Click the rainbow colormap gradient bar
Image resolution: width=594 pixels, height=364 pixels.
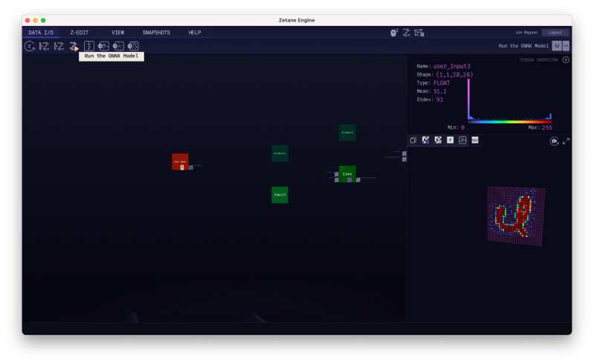509,122
